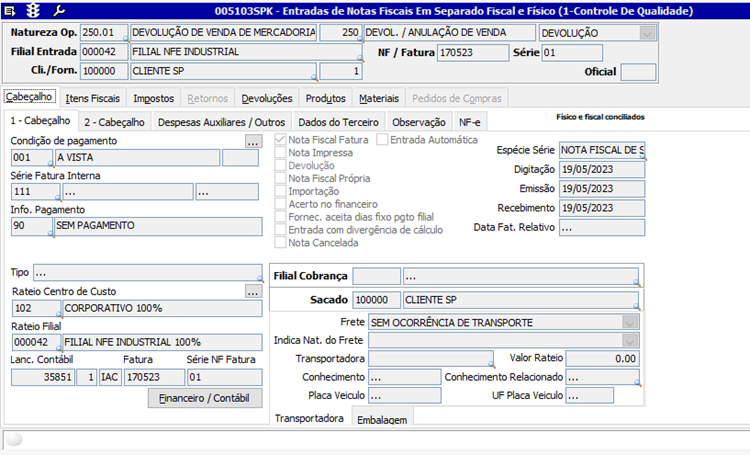The width and height of the screenshot is (750, 455).
Task: Toggle the Nota Fiscal Fatura checkbox
Action: 280,140
